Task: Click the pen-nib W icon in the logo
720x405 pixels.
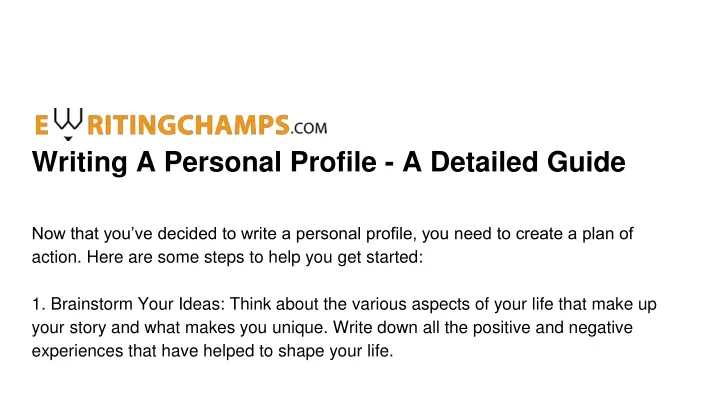Action: click(68, 119)
